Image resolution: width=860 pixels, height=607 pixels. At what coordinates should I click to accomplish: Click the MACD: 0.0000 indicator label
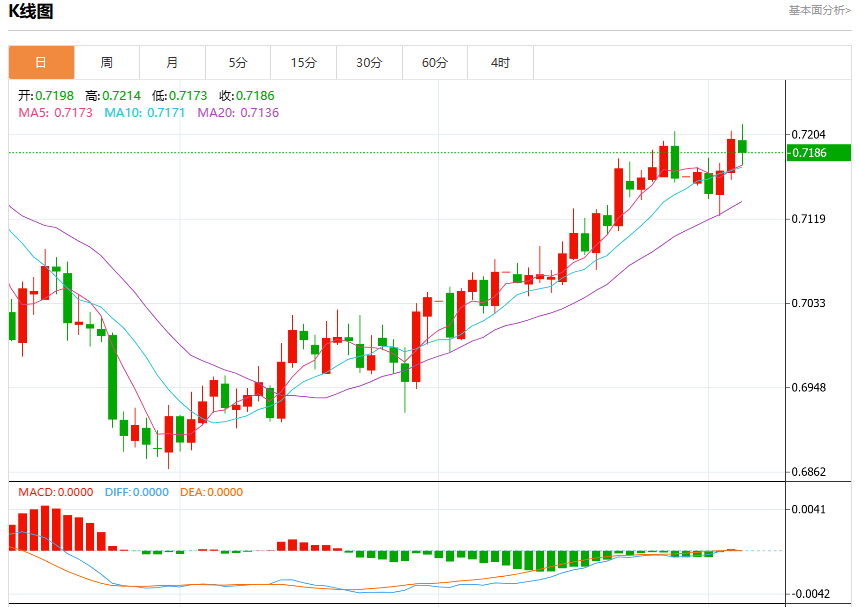[x=55, y=492]
